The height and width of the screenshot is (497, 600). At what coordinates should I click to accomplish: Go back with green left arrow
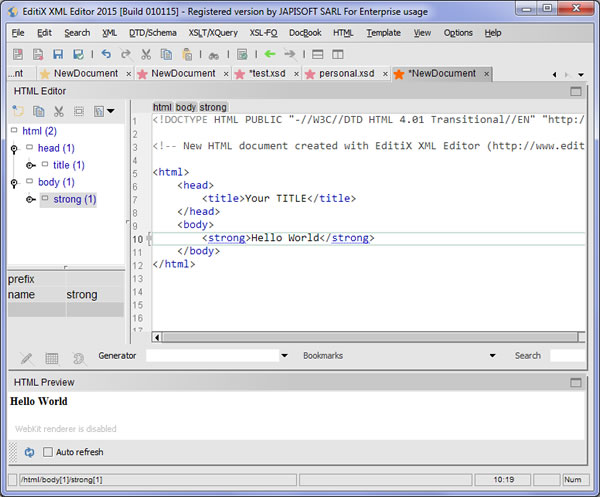tap(270, 54)
